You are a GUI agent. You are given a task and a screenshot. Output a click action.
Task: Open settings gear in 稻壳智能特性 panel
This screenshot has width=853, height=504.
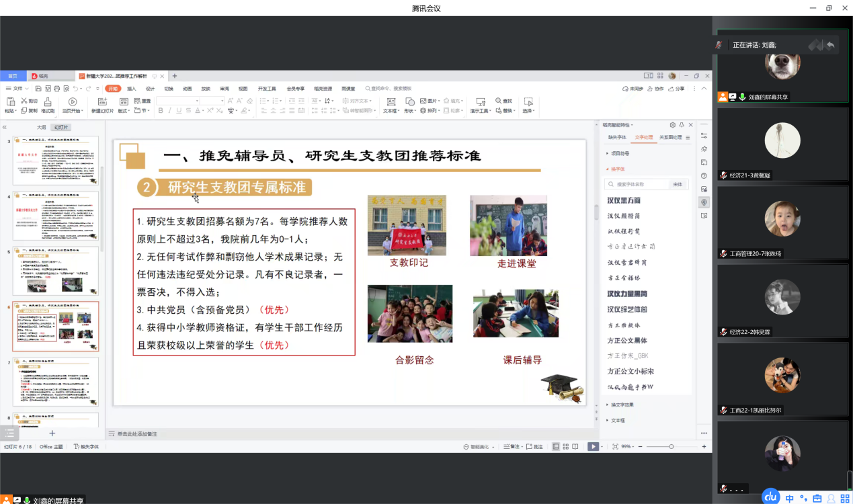point(672,125)
